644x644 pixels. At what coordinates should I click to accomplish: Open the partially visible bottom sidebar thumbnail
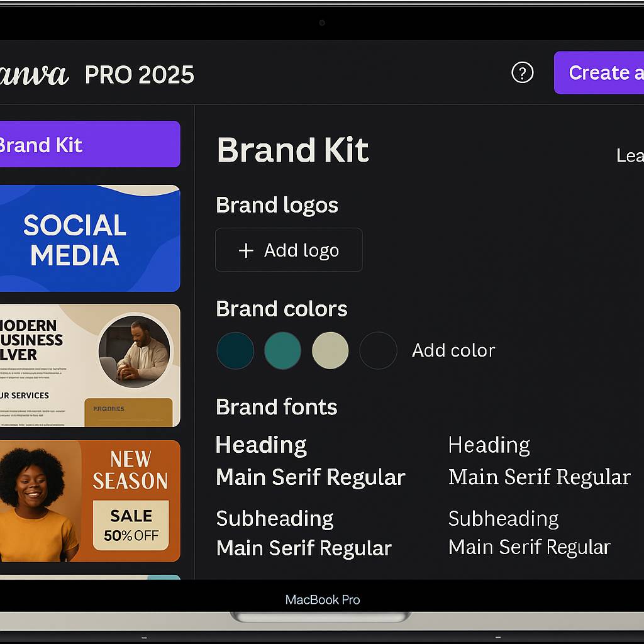point(88,576)
